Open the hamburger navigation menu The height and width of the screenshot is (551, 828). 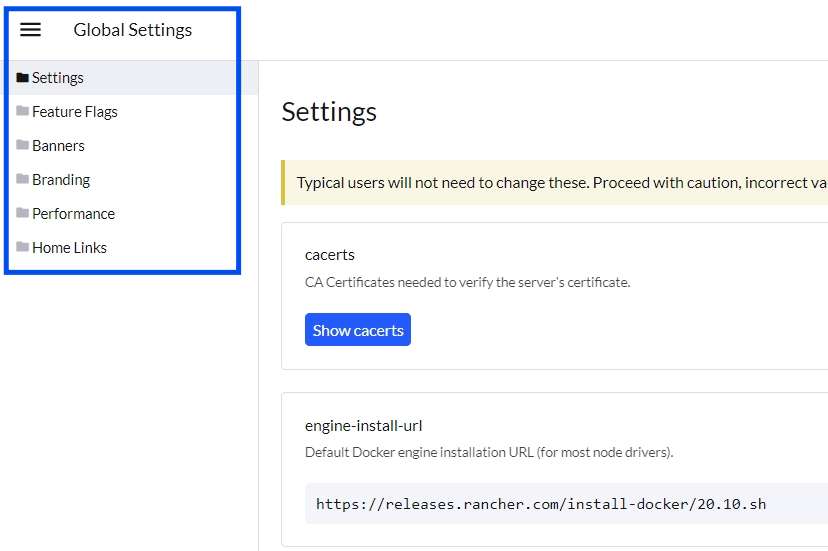click(x=30, y=30)
